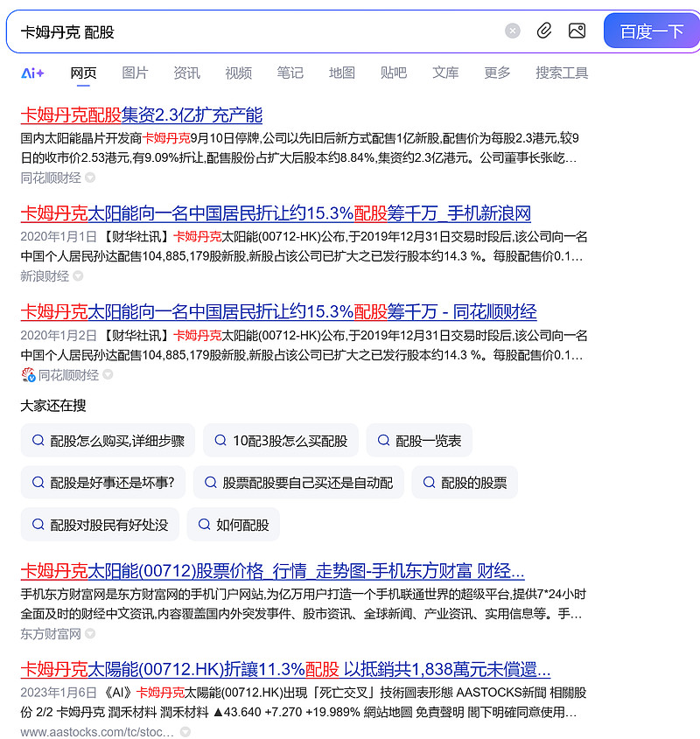Switch to the 资讯 tab
Viewport: 700px width, 739px height.
186,73
